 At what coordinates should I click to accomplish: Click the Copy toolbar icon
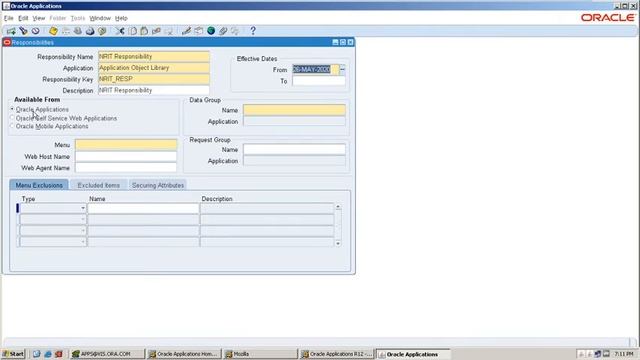click(132, 31)
